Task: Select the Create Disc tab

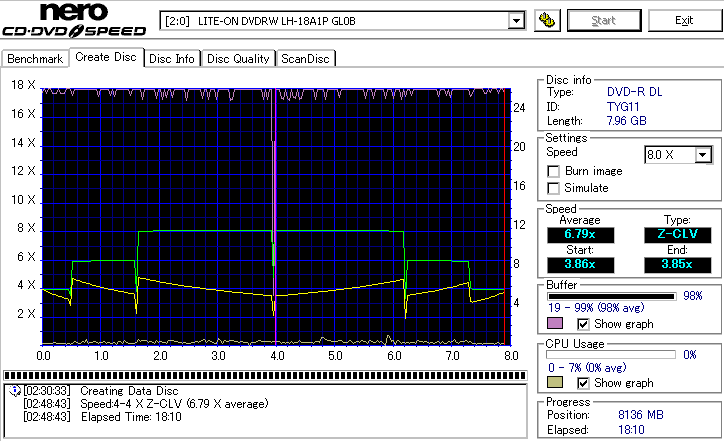Action: tap(106, 57)
